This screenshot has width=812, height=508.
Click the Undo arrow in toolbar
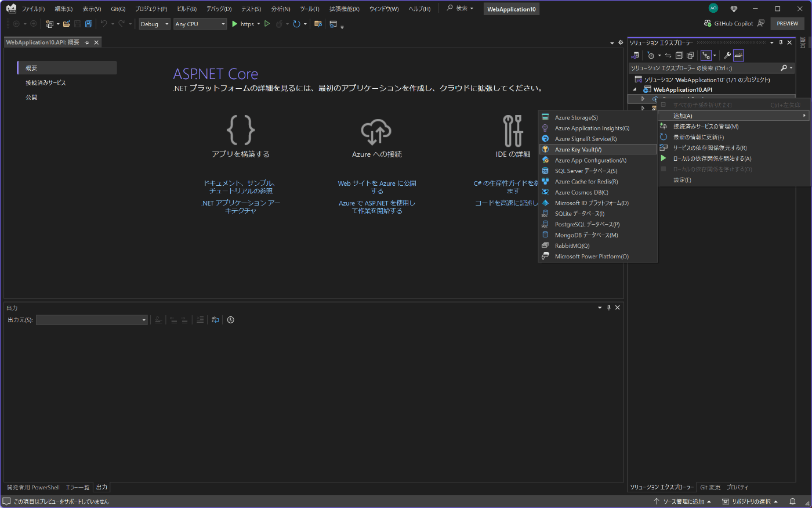[x=103, y=24]
